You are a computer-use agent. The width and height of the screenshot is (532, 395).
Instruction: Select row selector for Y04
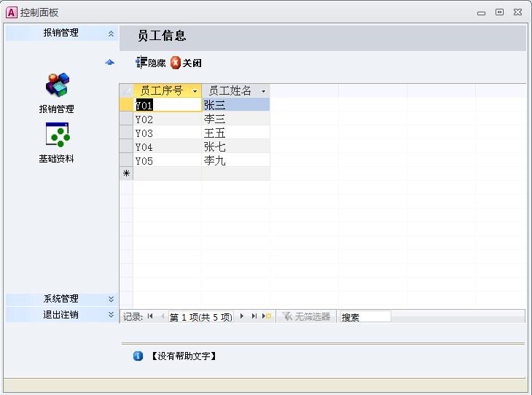126,146
